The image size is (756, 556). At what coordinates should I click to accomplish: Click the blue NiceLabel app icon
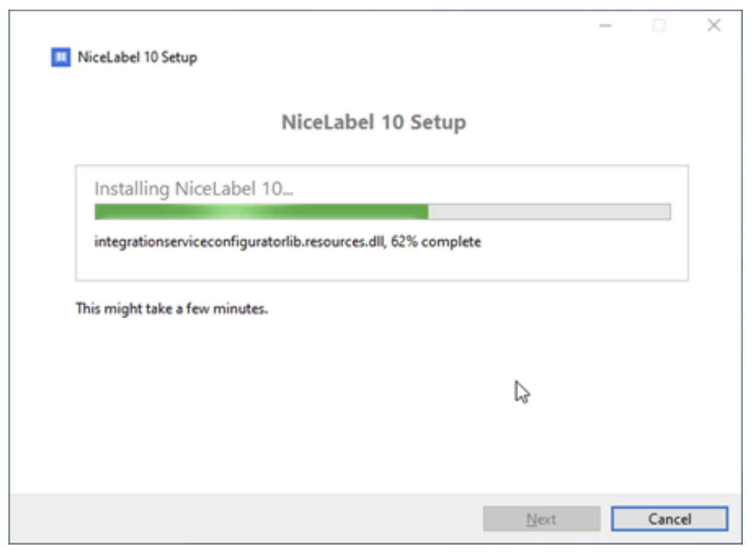60,57
